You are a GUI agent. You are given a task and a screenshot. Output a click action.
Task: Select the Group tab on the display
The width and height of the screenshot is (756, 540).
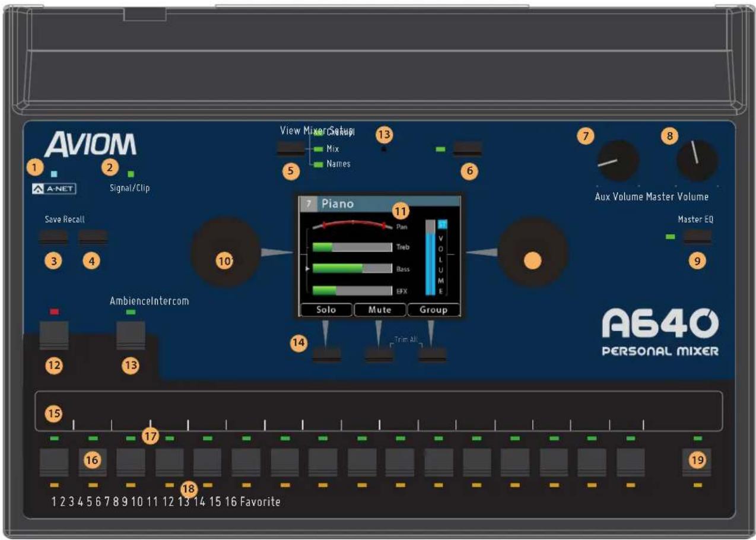coord(433,310)
